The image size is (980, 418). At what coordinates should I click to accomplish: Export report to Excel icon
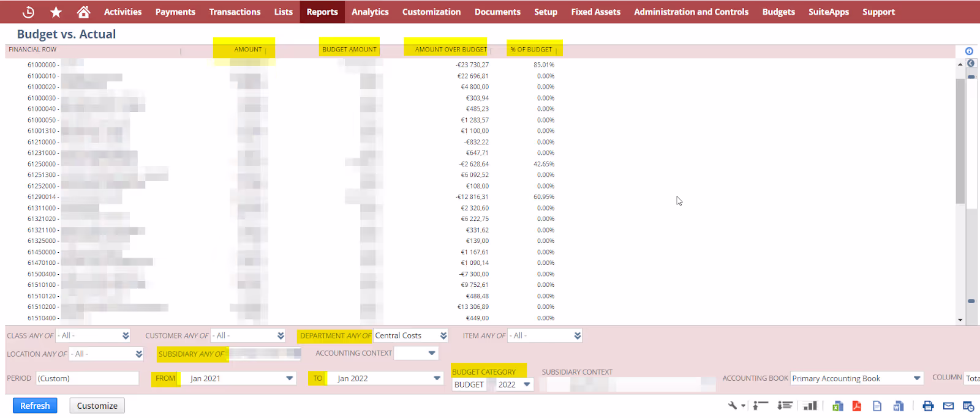tap(837, 406)
